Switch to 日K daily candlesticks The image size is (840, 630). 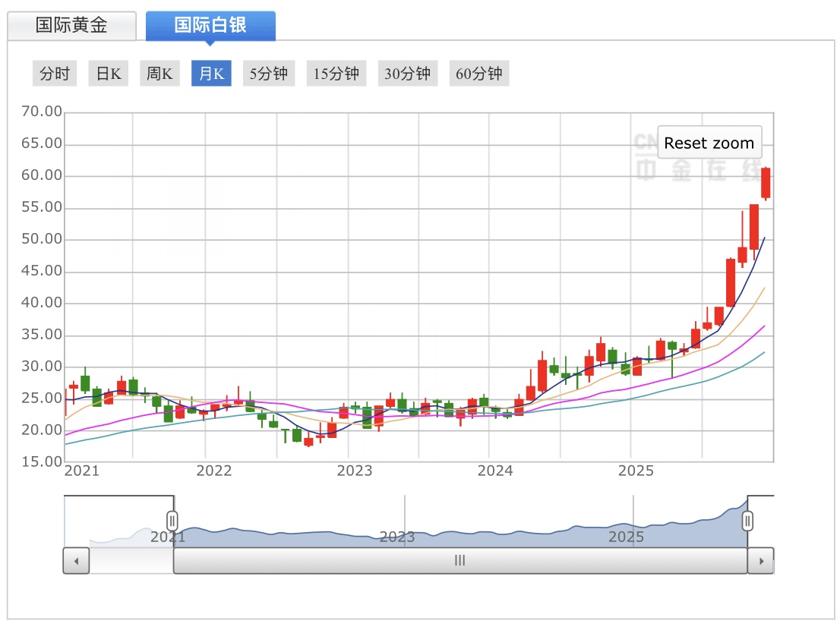(x=108, y=74)
